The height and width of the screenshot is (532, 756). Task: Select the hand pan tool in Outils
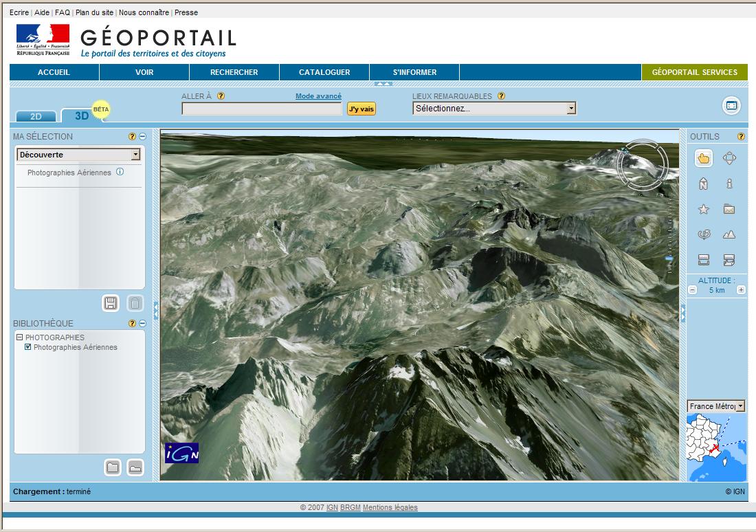click(x=704, y=158)
